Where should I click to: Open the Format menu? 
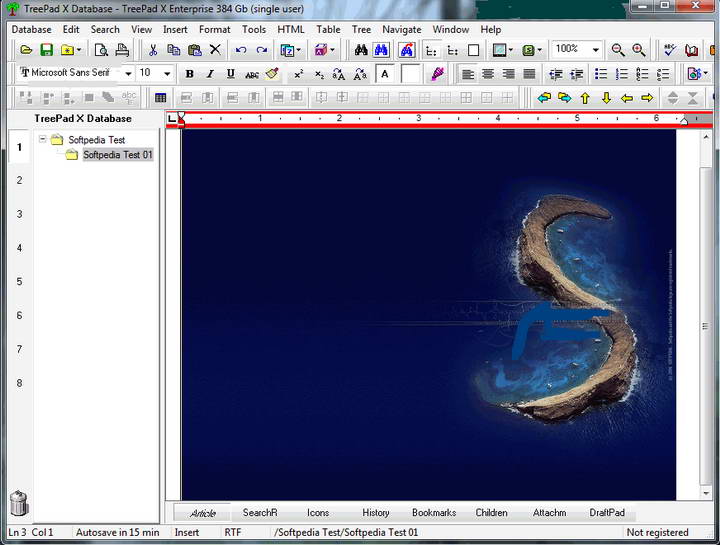[x=214, y=29]
